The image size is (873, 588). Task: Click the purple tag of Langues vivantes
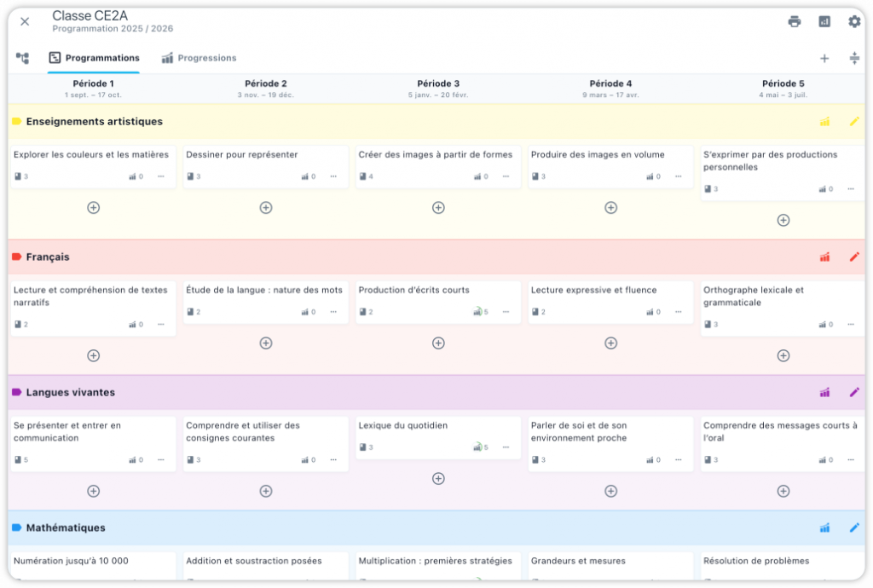17,392
